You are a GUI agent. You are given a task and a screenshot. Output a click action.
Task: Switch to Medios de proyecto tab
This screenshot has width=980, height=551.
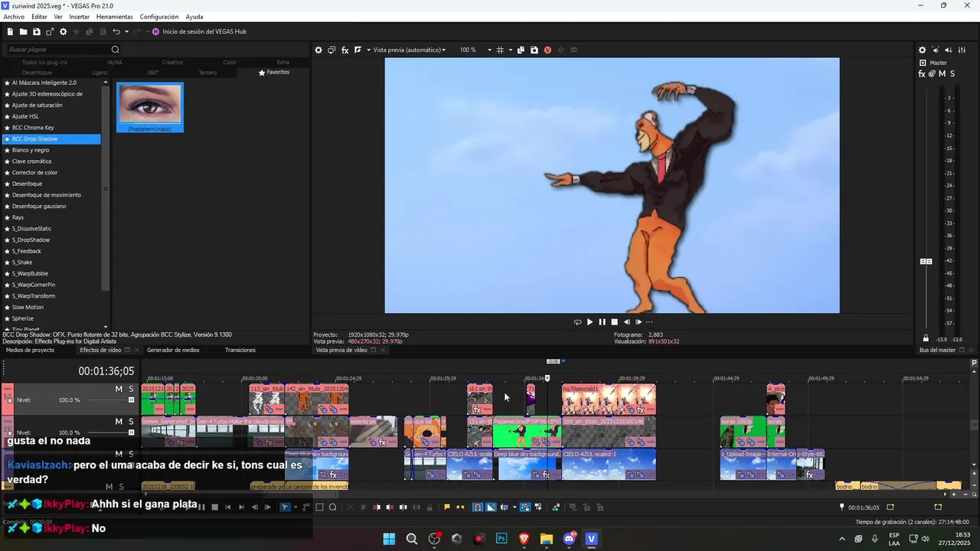click(31, 350)
